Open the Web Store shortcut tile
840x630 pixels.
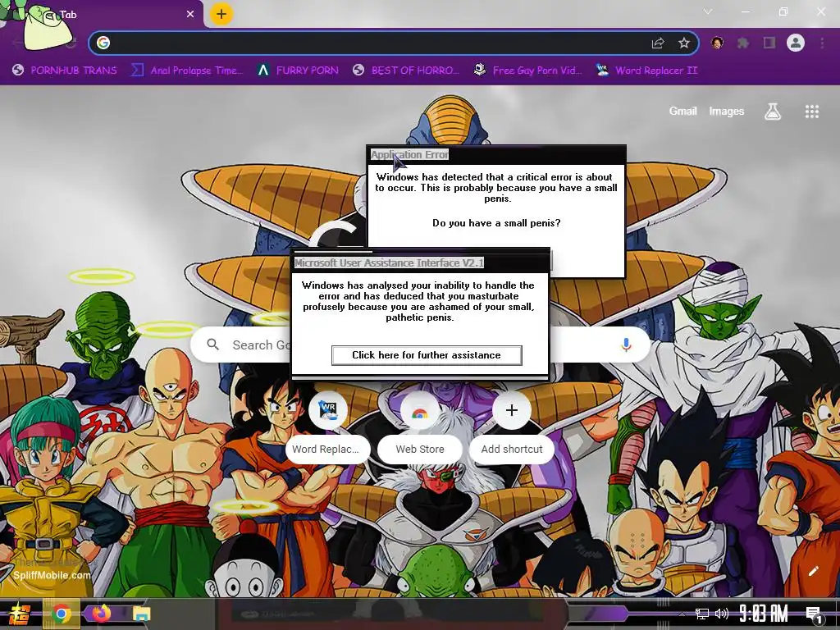point(419,427)
